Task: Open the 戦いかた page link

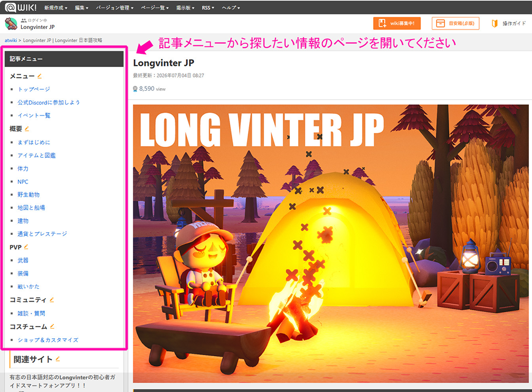Action: (x=28, y=286)
